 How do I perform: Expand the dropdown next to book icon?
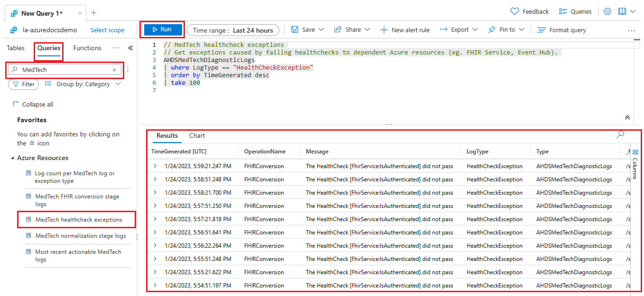(633, 11)
